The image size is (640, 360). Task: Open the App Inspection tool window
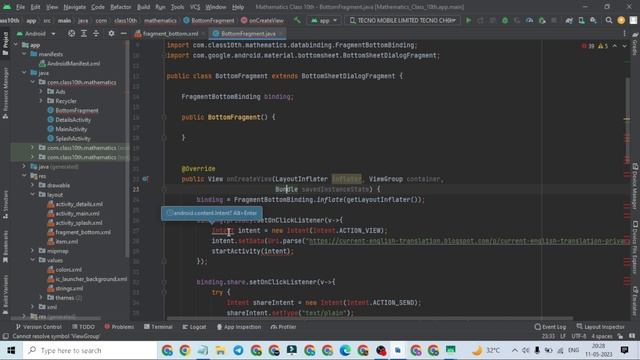239,327
